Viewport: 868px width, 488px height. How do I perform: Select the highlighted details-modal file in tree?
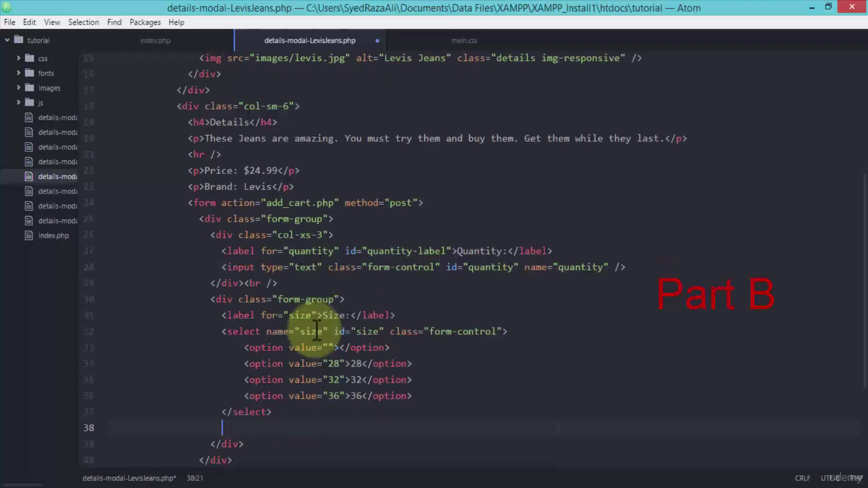[57, 177]
